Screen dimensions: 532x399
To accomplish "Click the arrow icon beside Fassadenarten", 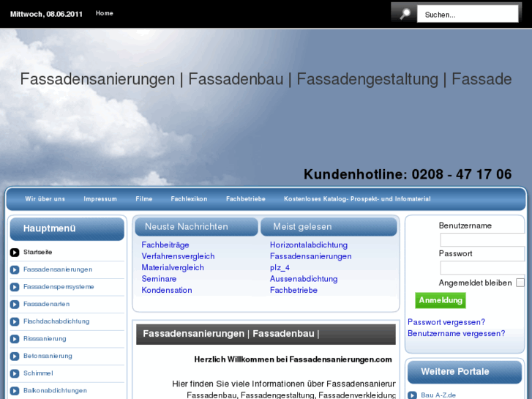I will click(x=15, y=305).
